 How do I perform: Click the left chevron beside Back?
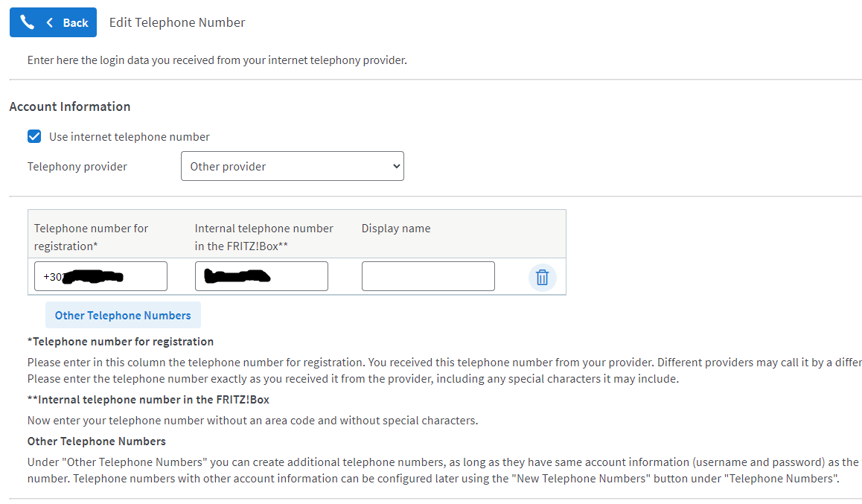tap(50, 22)
